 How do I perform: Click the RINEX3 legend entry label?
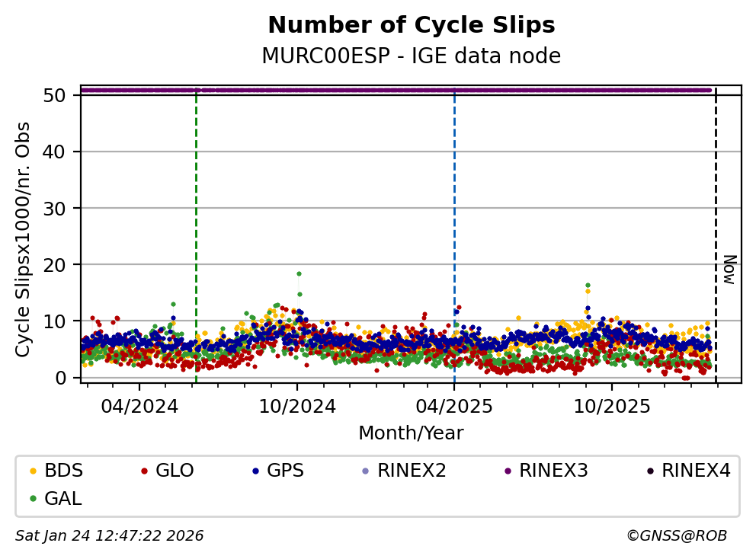pyautogui.click(x=553, y=471)
